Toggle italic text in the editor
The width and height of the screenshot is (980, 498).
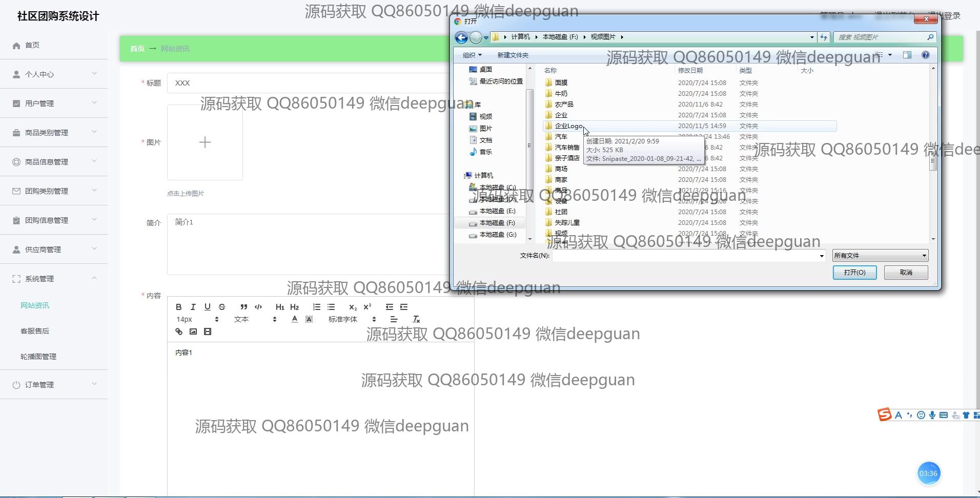pos(193,307)
